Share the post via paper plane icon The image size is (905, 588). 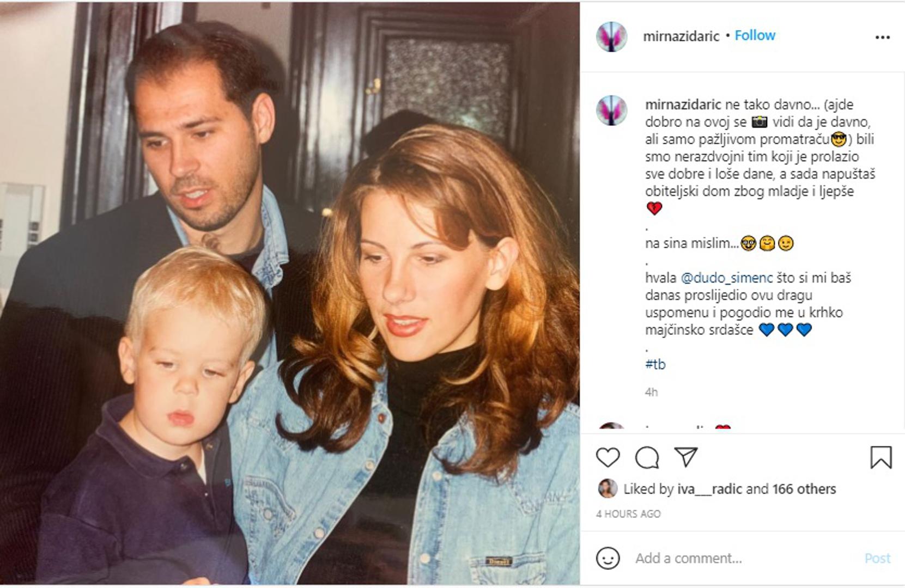click(x=686, y=457)
